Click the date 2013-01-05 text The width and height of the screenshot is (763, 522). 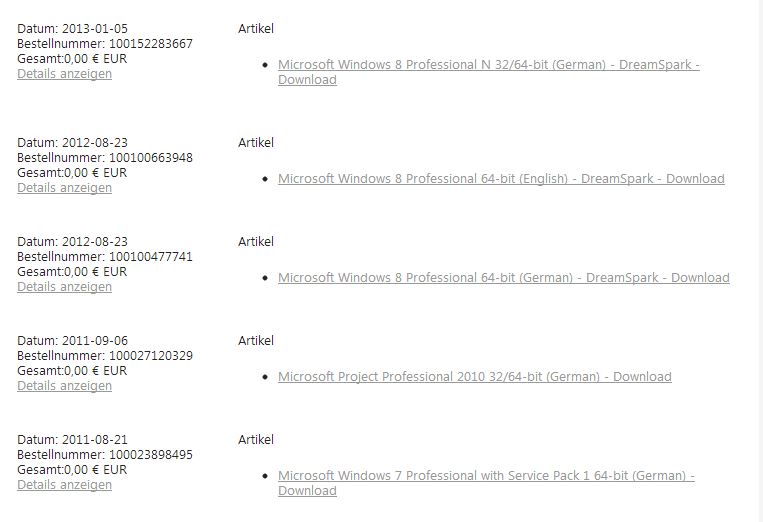pos(95,28)
